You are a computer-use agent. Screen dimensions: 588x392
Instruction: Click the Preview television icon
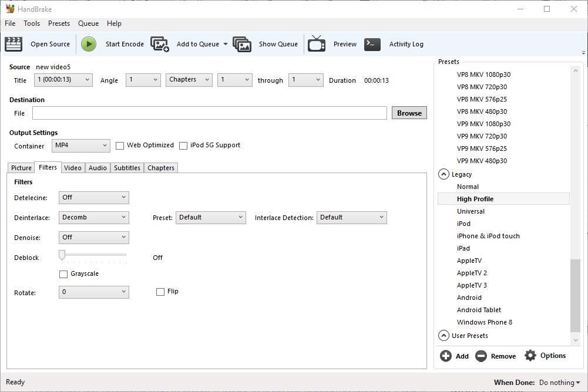coord(317,44)
